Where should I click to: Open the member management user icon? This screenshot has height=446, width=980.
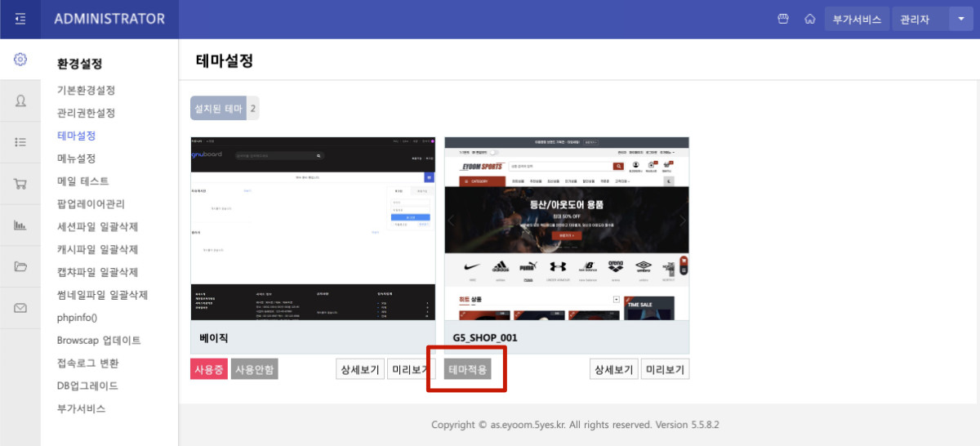tap(20, 101)
